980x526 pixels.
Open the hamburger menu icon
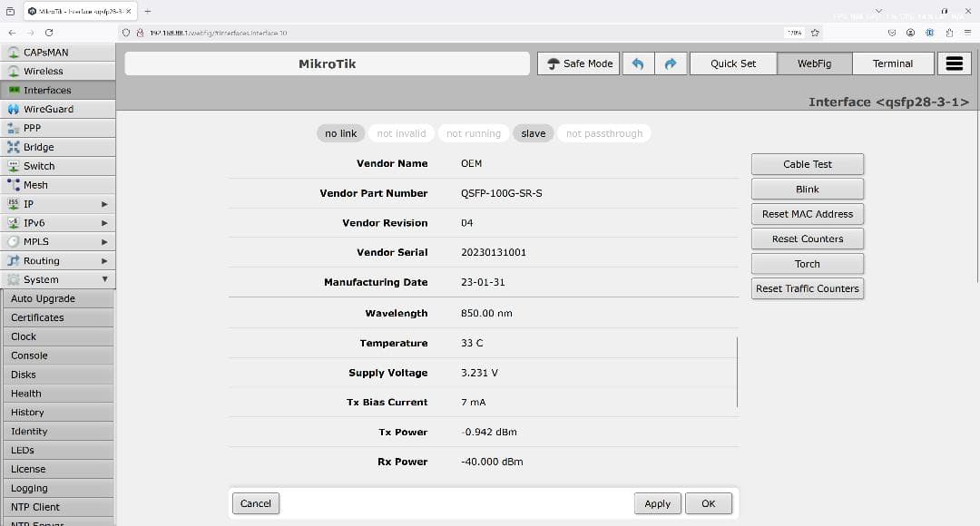click(x=955, y=63)
